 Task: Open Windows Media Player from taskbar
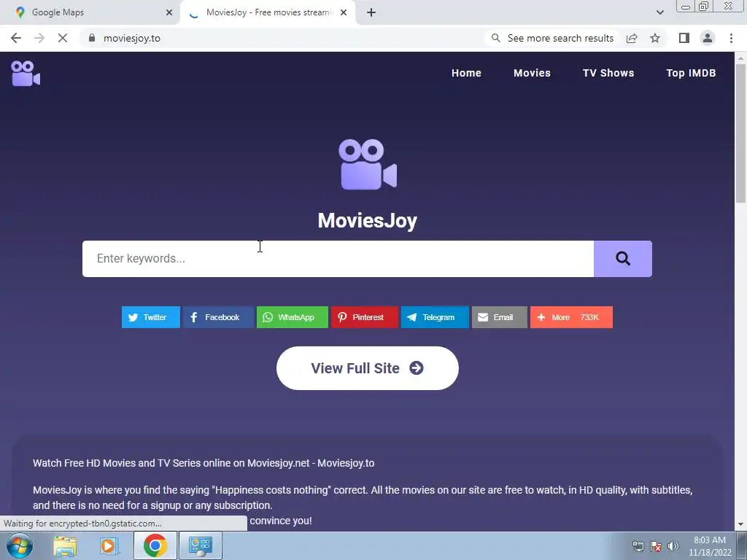[109, 545]
